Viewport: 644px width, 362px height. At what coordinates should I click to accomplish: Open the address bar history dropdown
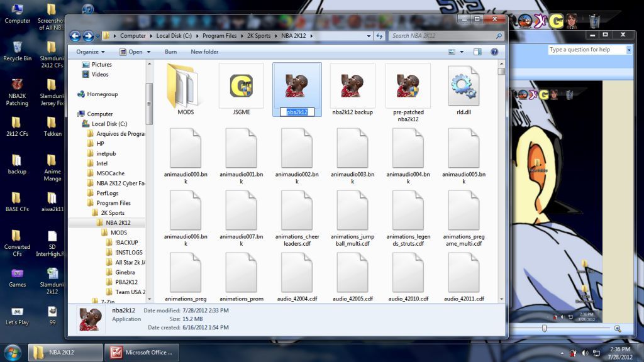369,36
